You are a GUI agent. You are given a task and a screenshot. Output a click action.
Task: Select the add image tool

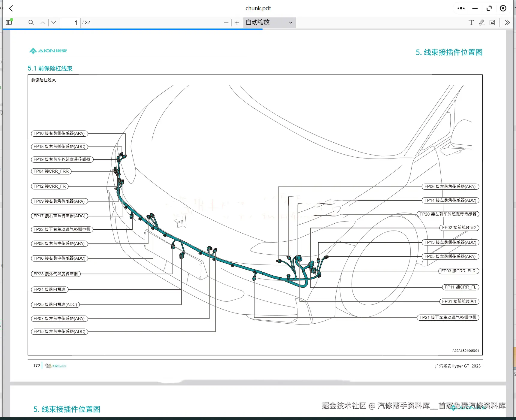click(x=492, y=23)
